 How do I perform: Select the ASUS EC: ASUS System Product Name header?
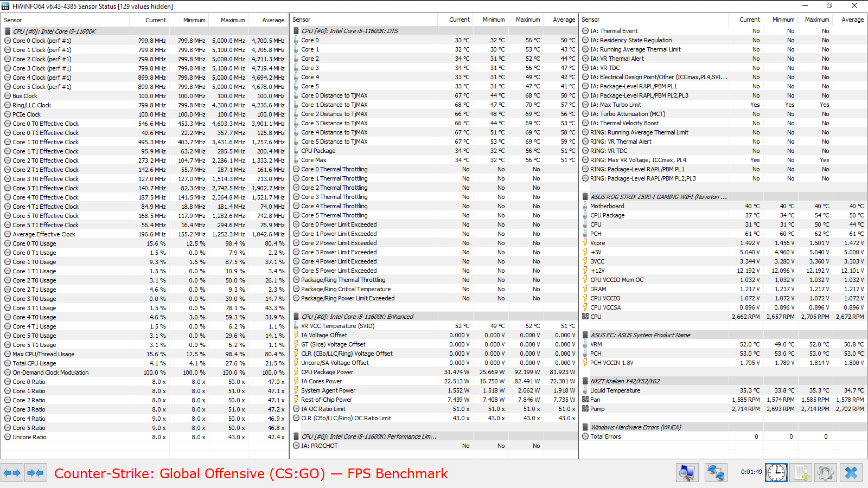coord(723,335)
